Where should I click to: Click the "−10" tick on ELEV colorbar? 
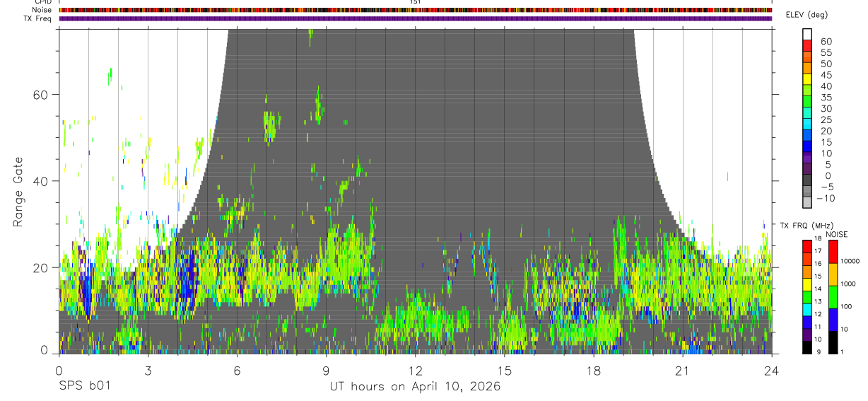[x=824, y=199]
